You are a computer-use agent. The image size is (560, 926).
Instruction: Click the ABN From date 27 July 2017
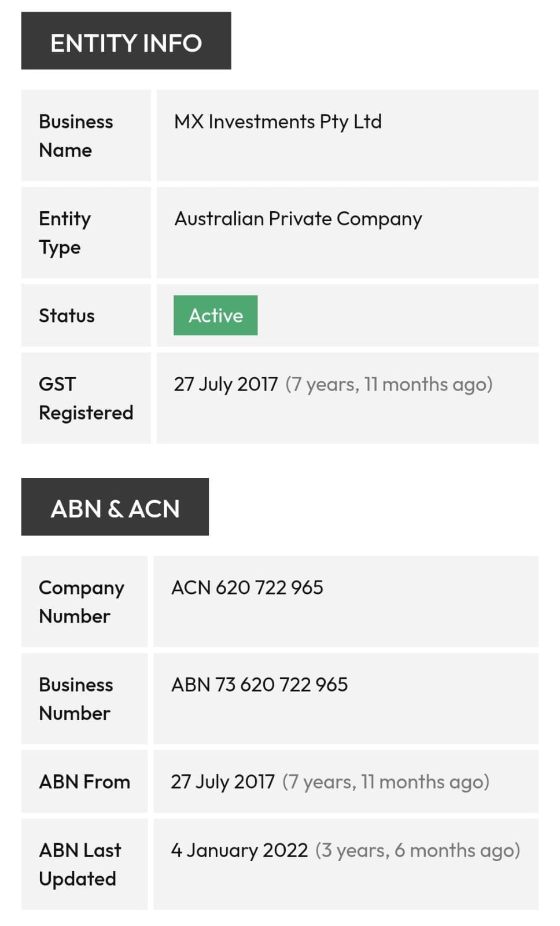[223, 782]
